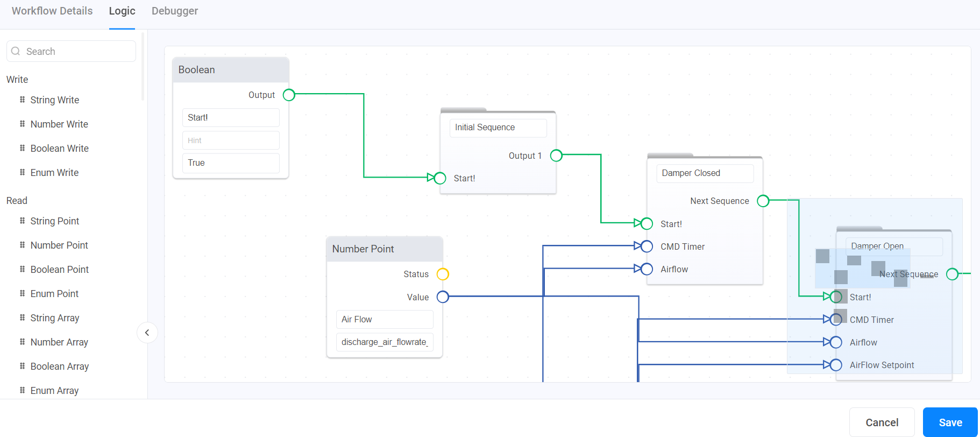Viewport: 980px width, 437px height.
Task: Click the Initial Sequence Output 1 port
Action: [556, 156]
